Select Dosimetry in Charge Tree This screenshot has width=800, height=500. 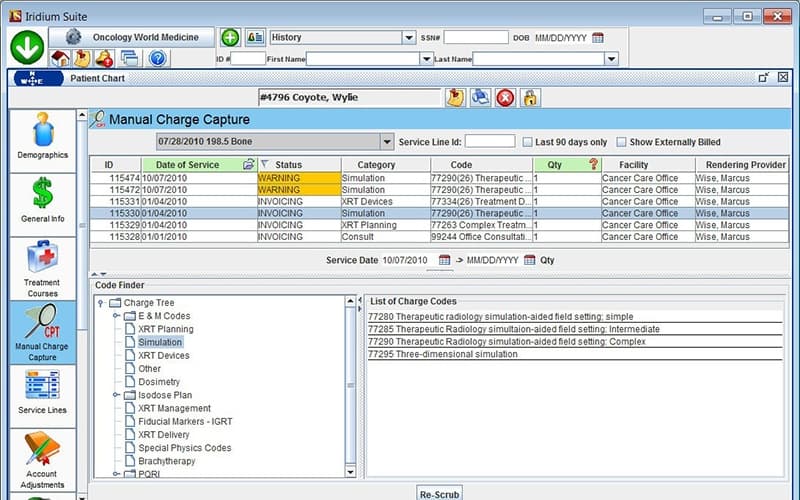(x=159, y=382)
